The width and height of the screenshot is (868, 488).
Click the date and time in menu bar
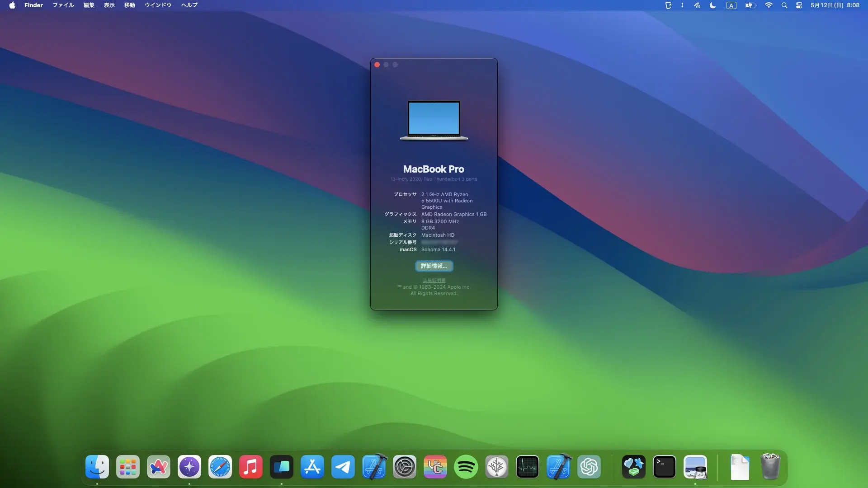pyautogui.click(x=835, y=5)
